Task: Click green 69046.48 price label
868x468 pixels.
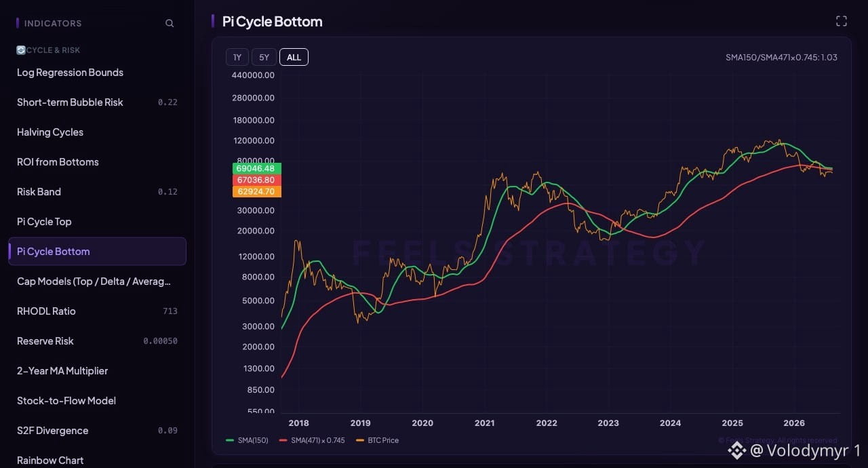Action: (x=256, y=168)
